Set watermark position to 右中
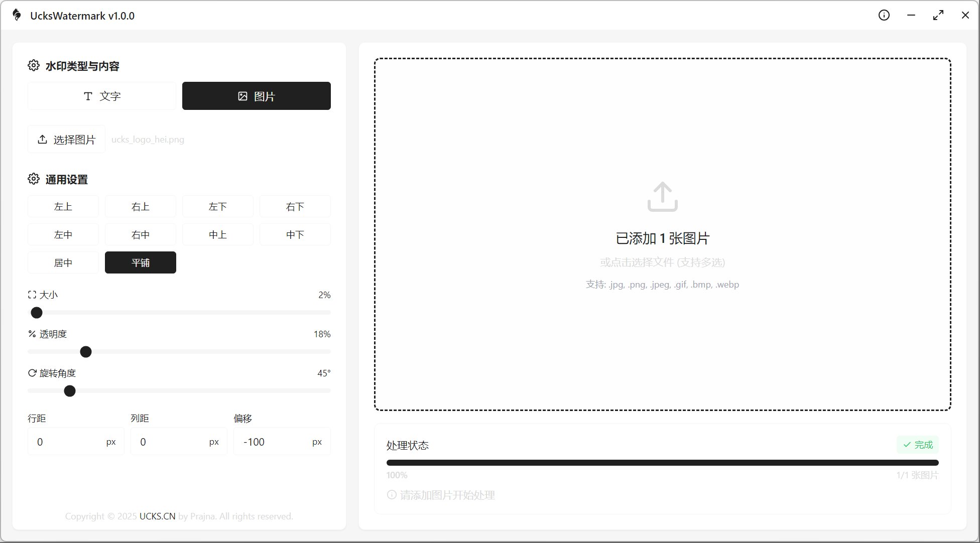Viewport: 980px width, 543px height. pyautogui.click(x=141, y=234)
